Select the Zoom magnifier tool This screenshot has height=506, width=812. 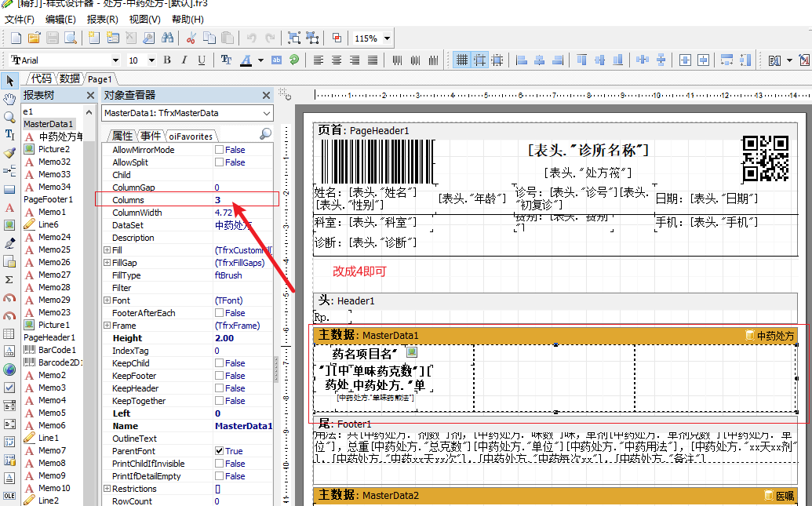point(9,117)
